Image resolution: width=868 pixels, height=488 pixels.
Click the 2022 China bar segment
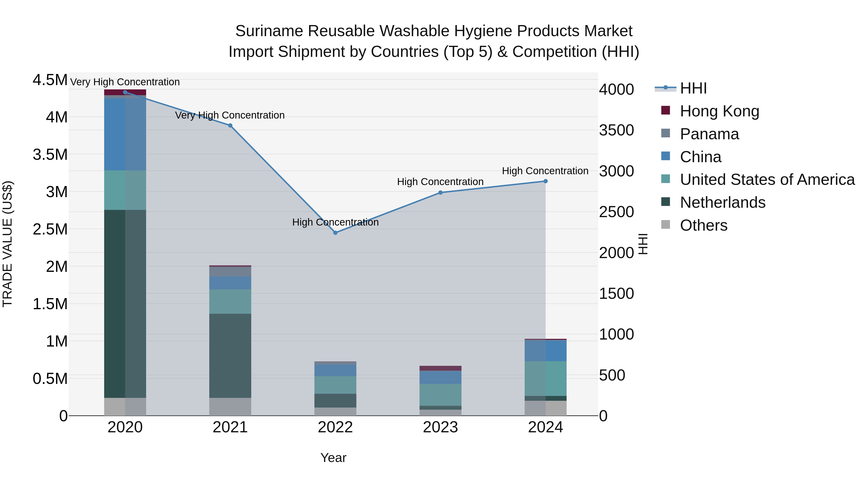(x=335, y=370)
